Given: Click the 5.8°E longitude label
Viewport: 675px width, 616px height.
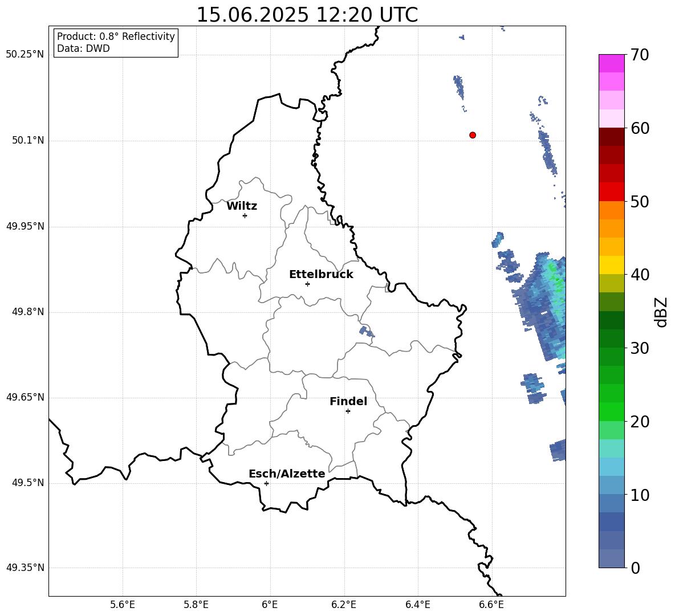Looking at the screenshot, I should click(196, 605).
